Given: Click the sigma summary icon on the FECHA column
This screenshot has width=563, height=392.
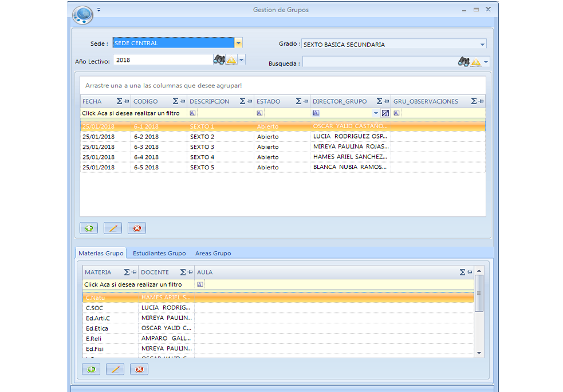Looking at the screenshot, I should [x=119, y=101].
